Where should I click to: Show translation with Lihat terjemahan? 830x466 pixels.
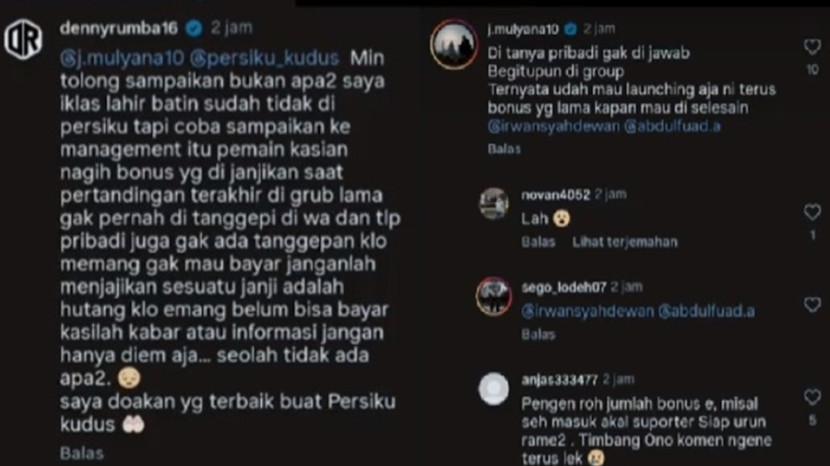625,242
